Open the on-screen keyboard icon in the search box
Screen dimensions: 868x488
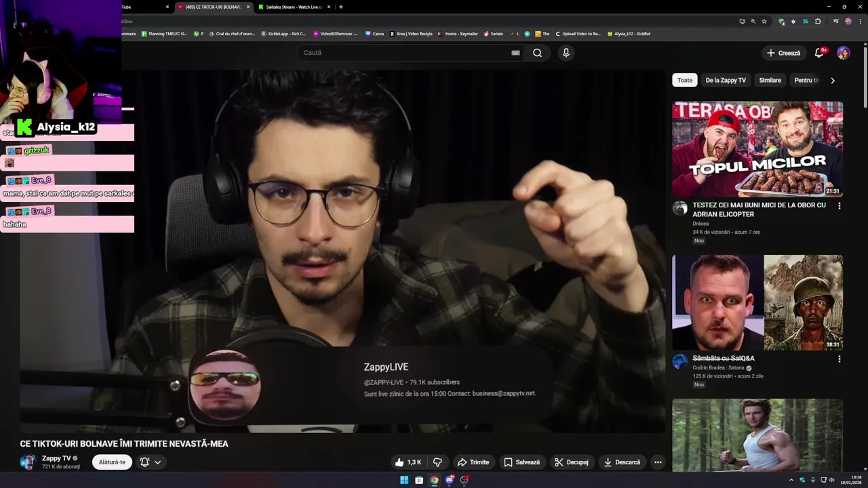click(x=515, y=53)
